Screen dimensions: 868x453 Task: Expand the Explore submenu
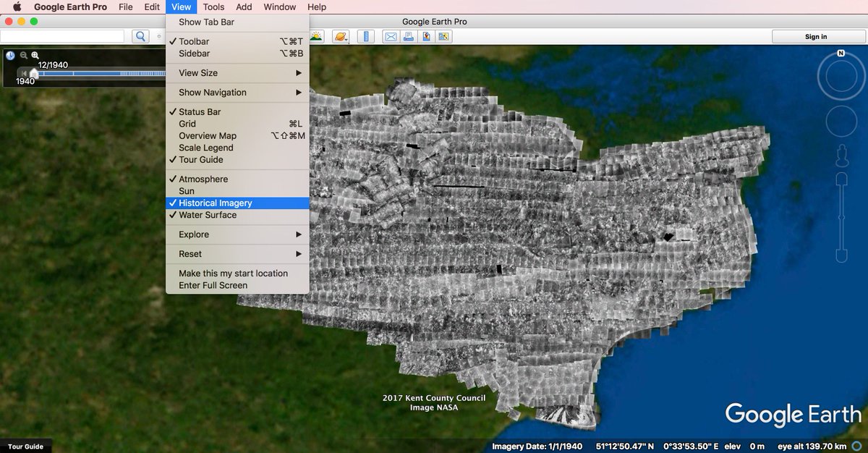point(237,234)
